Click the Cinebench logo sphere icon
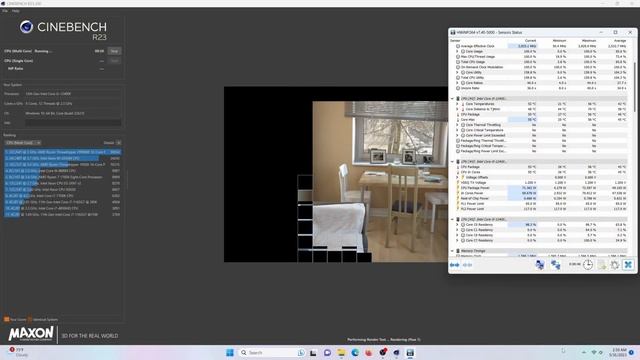The image size is (640, 360). (x=27, y=27)
